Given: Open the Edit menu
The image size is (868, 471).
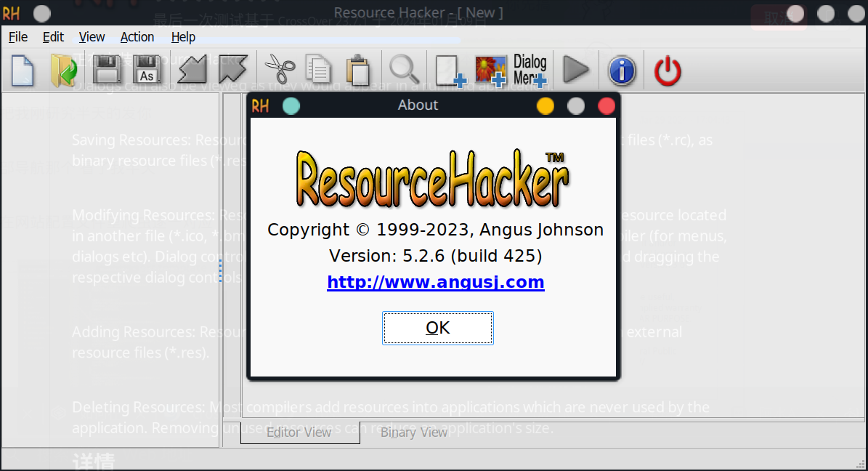Looking at the screenshot, I should [x=53, y=37].
